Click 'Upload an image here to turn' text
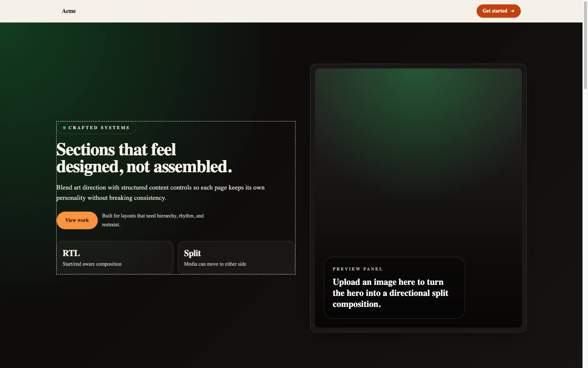 click(x=391, y=293)
